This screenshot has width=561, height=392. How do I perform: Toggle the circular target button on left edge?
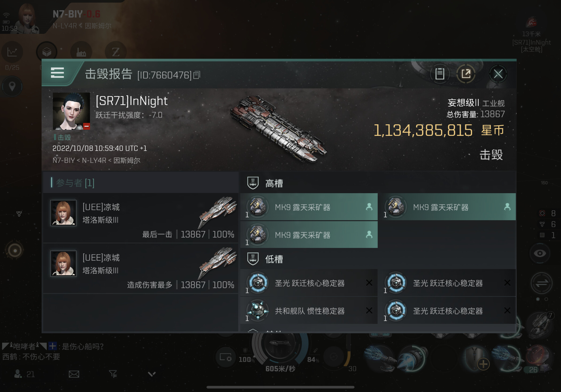[x=15, y=251]
